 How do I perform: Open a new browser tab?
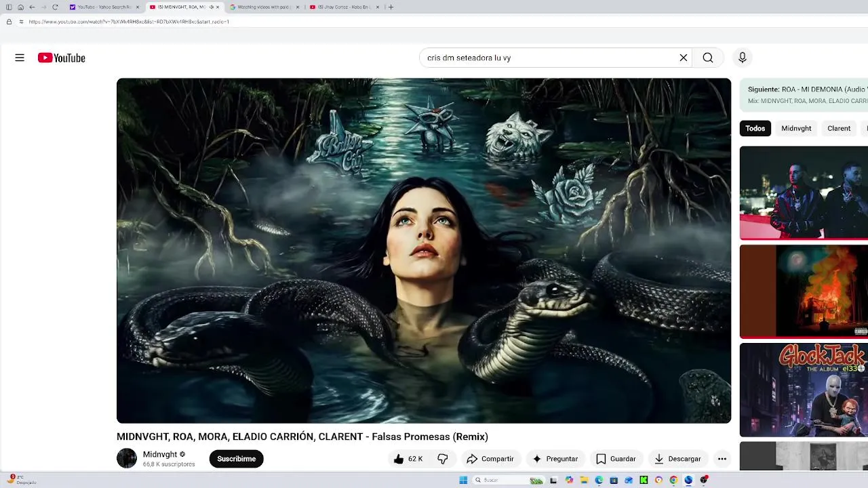[x=391, y=7]
